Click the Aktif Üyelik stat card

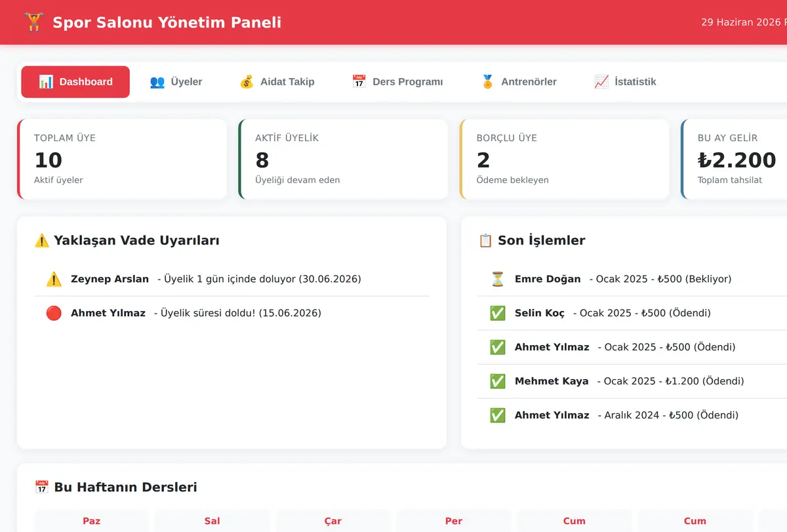[344, 159]
